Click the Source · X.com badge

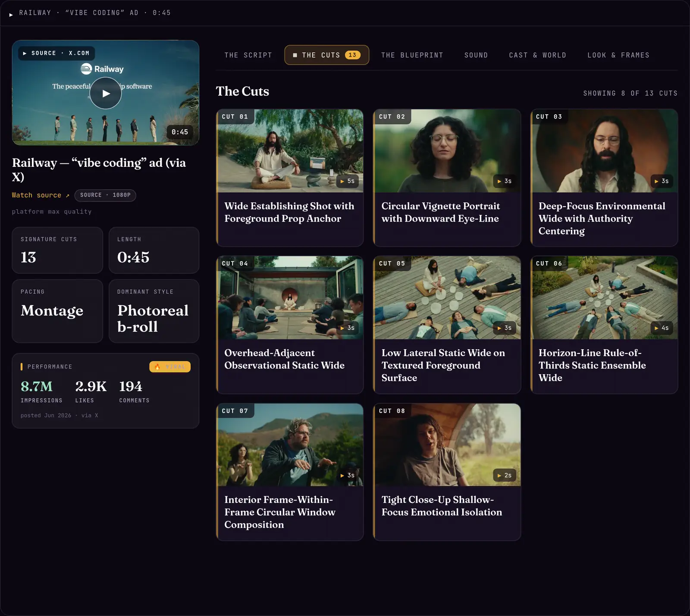coord(56,53)
